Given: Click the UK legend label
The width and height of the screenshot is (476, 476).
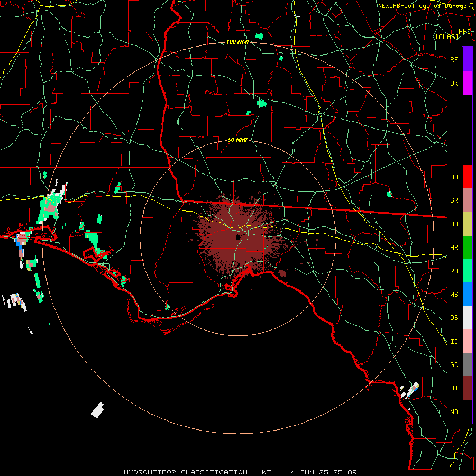Looking at the screenshot, I should click(x=454, y=83).
